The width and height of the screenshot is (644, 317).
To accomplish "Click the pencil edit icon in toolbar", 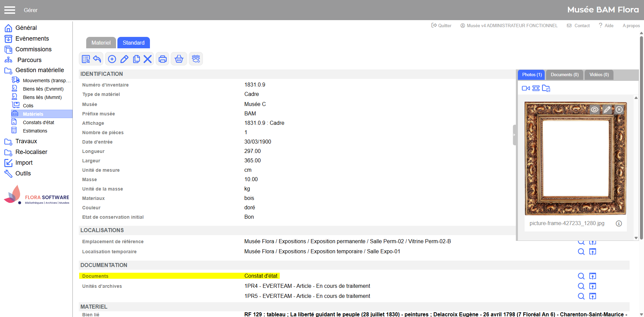I will tap(124, 59).
